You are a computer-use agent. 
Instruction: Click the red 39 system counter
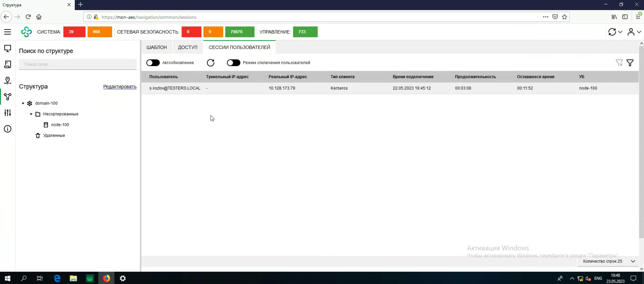74,32
